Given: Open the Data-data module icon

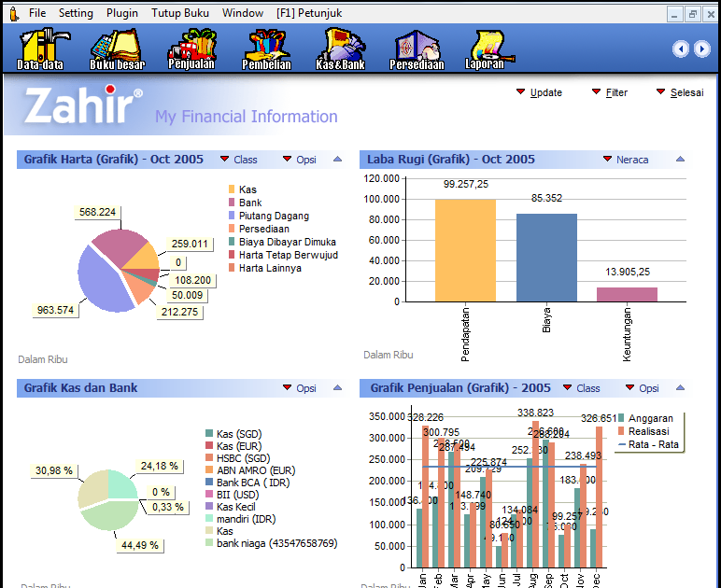Looking at the screenshot, I should pyautogui.click(x=41, y=49).
